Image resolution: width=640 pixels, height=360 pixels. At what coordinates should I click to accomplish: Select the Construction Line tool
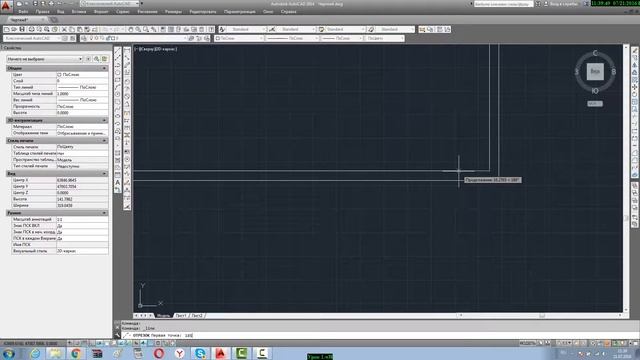pos(118,58)
